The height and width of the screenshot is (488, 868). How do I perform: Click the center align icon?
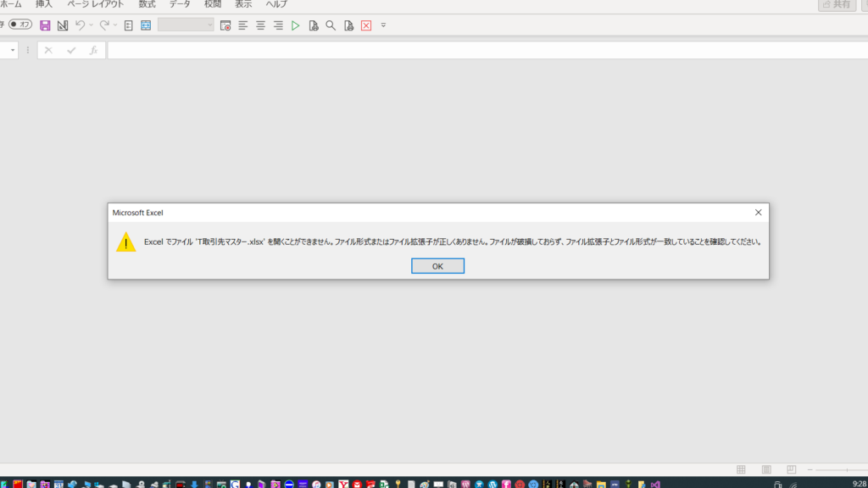click(x=260, y=25)
